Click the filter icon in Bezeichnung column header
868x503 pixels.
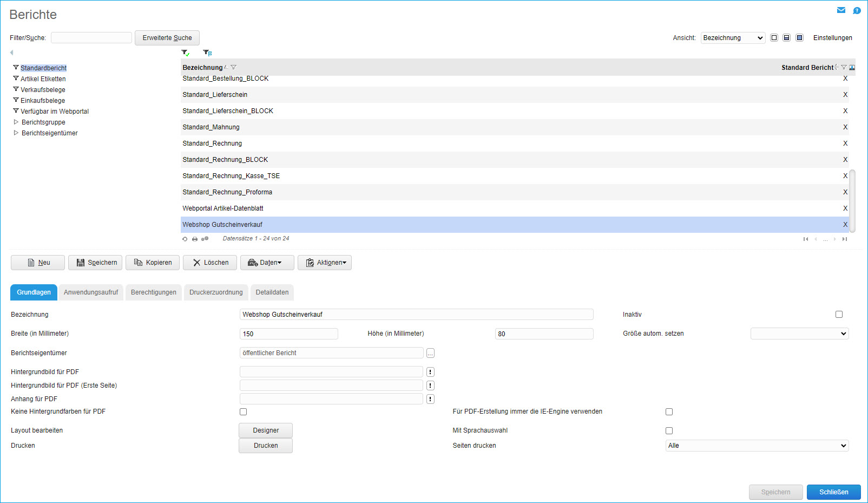point(233,68)
